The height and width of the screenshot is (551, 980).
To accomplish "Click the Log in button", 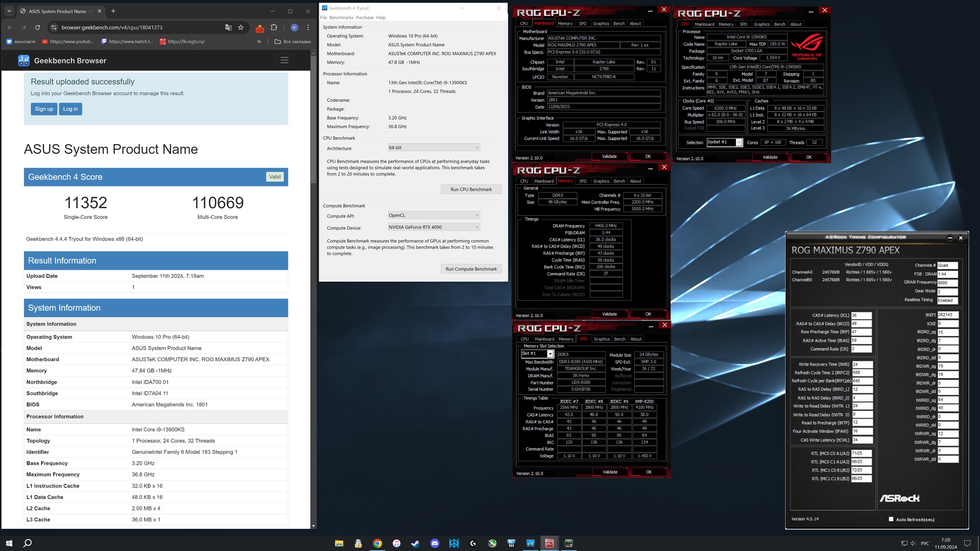I will click(x=70, y=109).
